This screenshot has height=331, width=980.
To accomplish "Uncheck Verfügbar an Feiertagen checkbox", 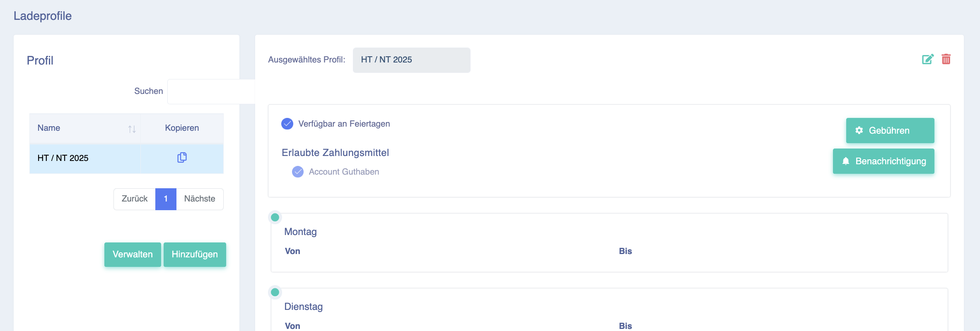I will tap(287, 124).
